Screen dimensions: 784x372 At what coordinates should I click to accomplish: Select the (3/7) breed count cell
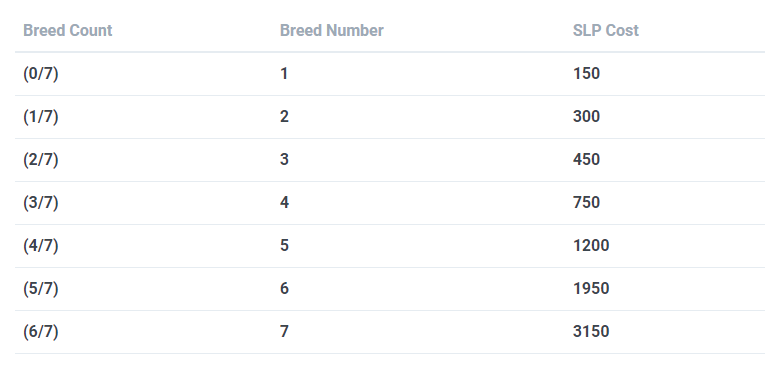40,203
